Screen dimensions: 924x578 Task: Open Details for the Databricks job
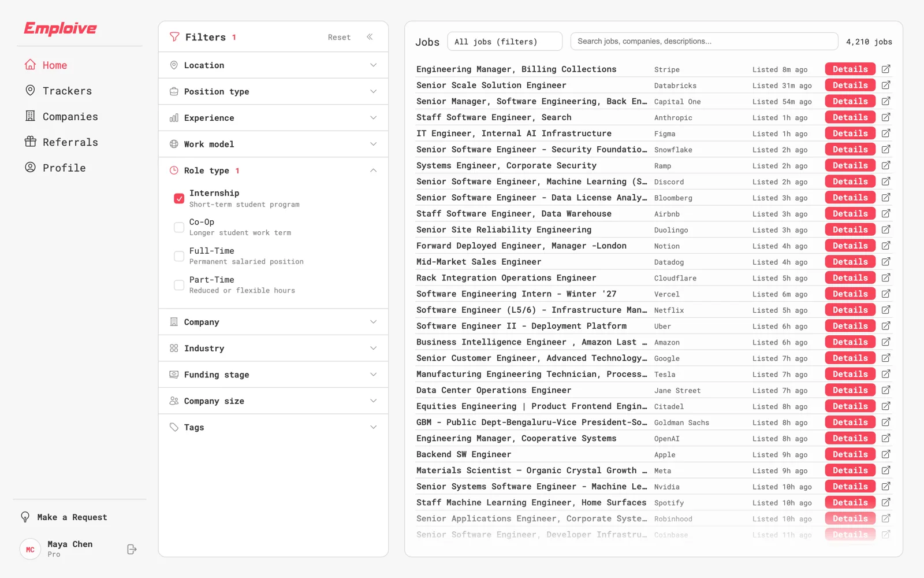(850, 85)
